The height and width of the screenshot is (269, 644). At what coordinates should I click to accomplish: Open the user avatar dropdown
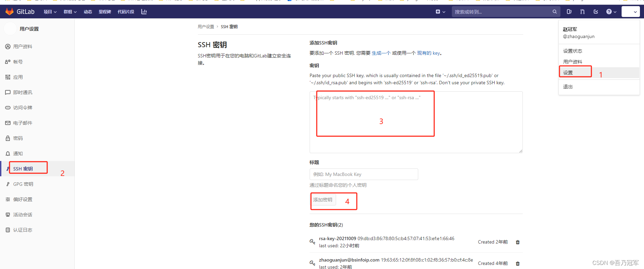(x=631, y=12)
